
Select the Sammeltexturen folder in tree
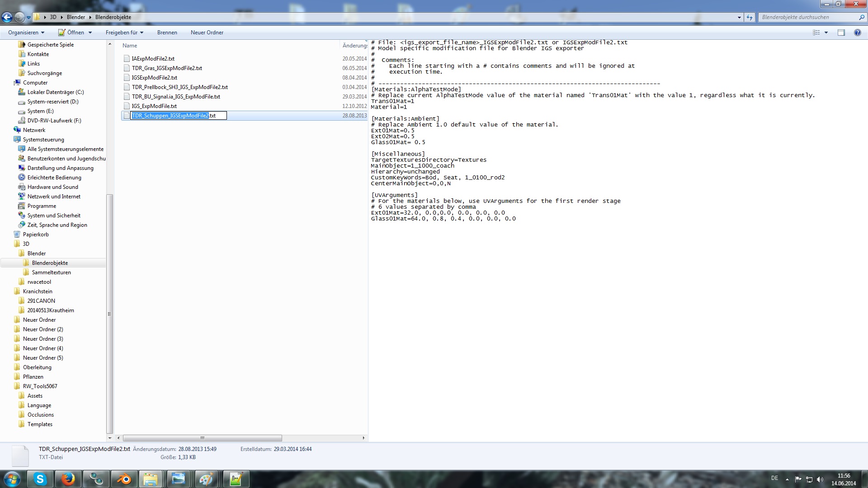click(x=51, y=272)
